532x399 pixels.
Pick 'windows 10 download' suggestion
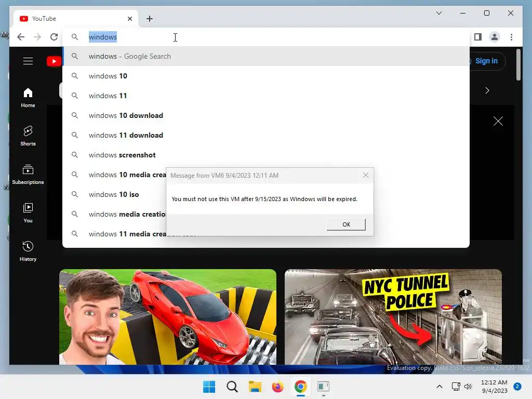pos(266,115)
